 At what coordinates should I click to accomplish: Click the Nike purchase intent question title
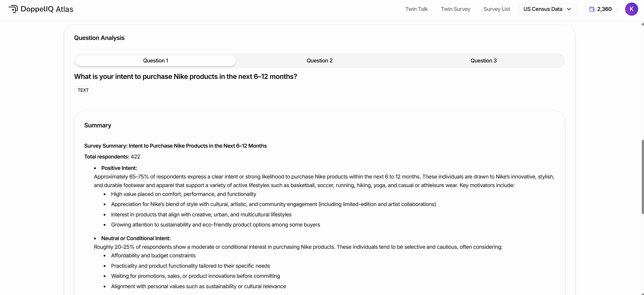185,77
